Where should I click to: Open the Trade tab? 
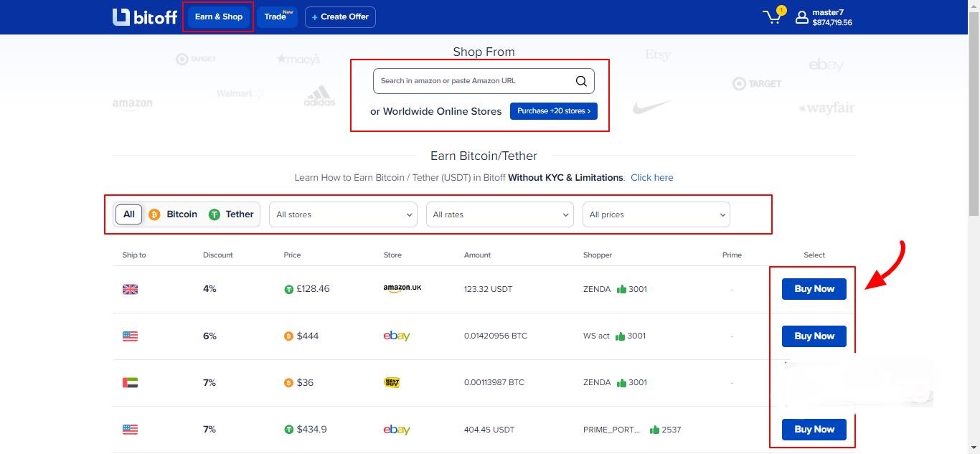click(277, 17)
